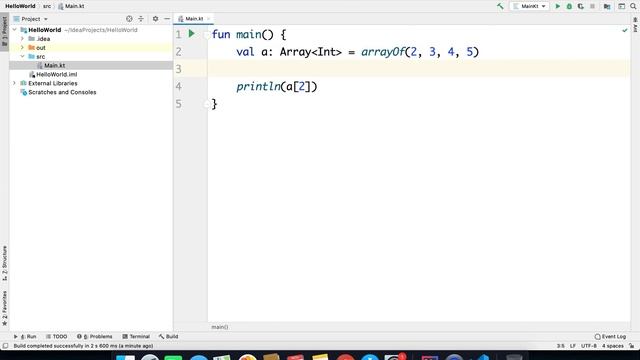Click Main.kt in the top navigation breadcrumb
The image size is (640, 360).
coord(71,6)
